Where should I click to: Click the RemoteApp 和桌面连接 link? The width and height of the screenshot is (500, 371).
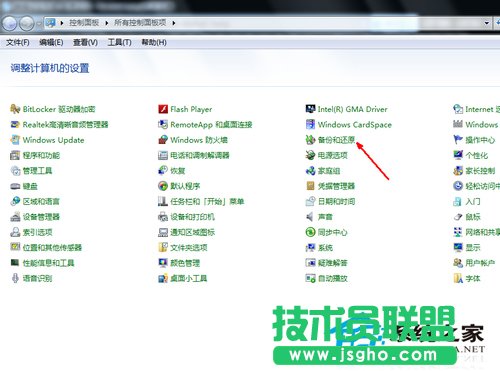click(x=211, y=125)
